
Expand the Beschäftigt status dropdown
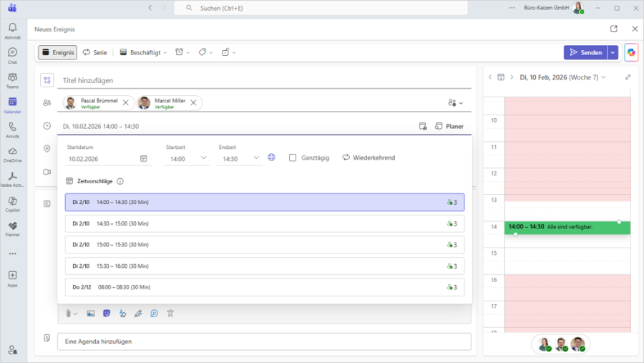(x=143, y=52)
